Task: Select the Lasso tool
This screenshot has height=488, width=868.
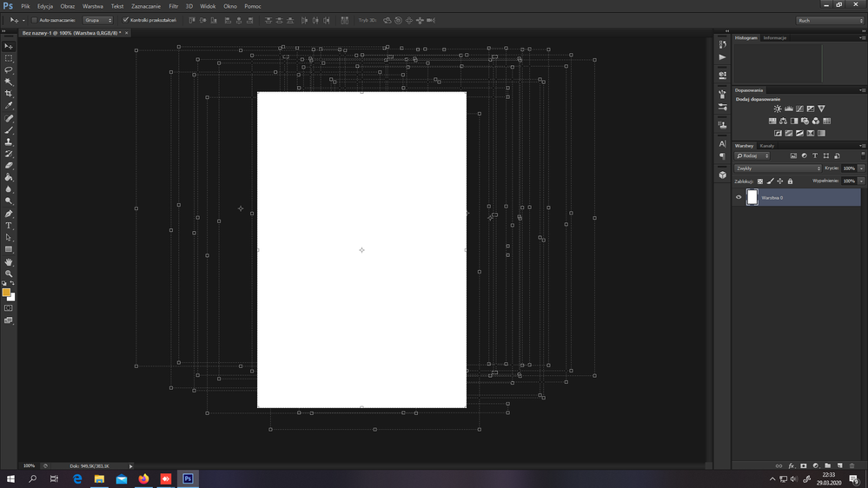Action: click(9, 70)
